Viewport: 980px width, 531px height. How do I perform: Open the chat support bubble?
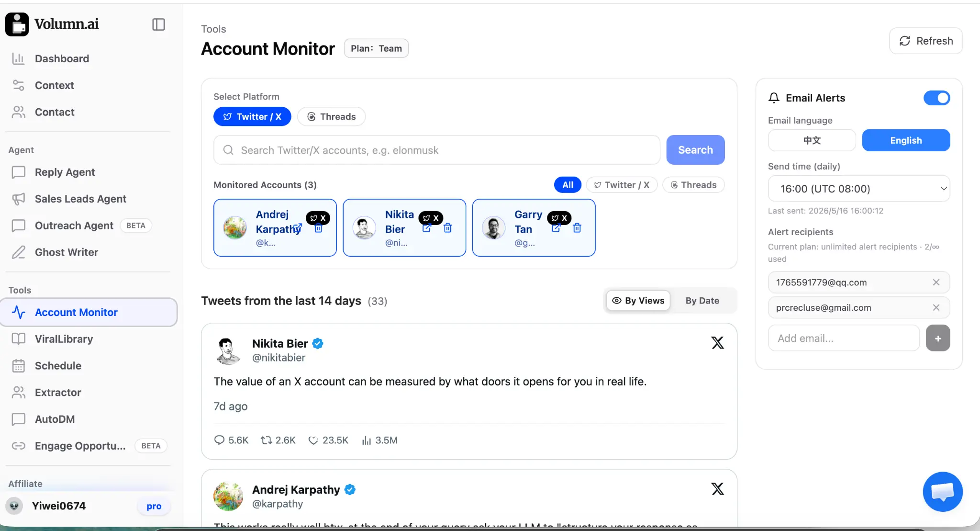coord(943,492)
